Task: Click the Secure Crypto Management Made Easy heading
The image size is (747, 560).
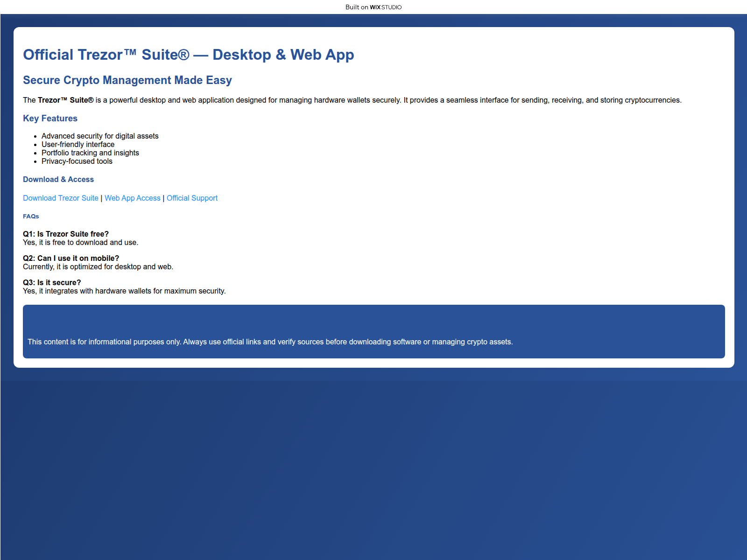Action: click(127, 80)
